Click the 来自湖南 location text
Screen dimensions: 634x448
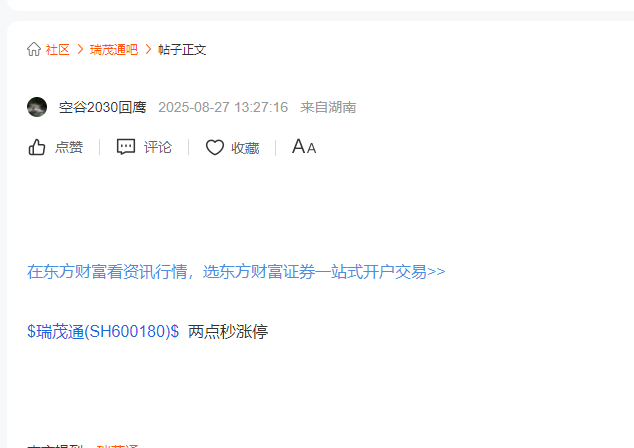328,107
